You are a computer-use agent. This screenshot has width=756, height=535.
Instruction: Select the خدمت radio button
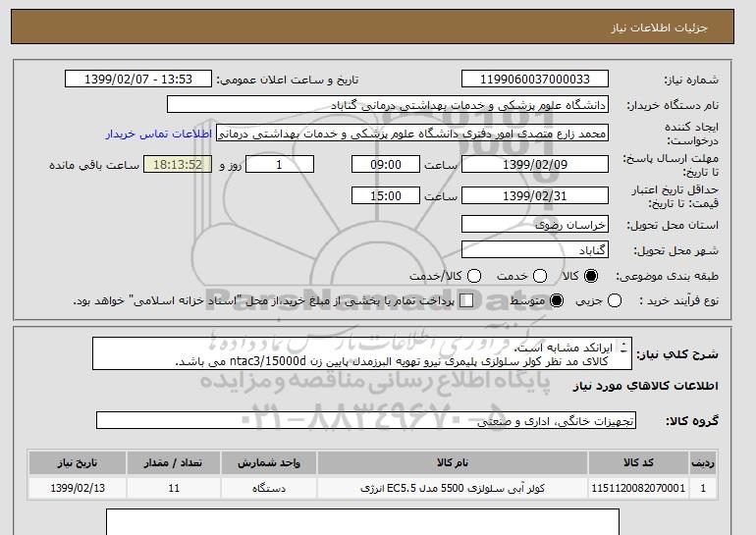[x=540, y=276]
